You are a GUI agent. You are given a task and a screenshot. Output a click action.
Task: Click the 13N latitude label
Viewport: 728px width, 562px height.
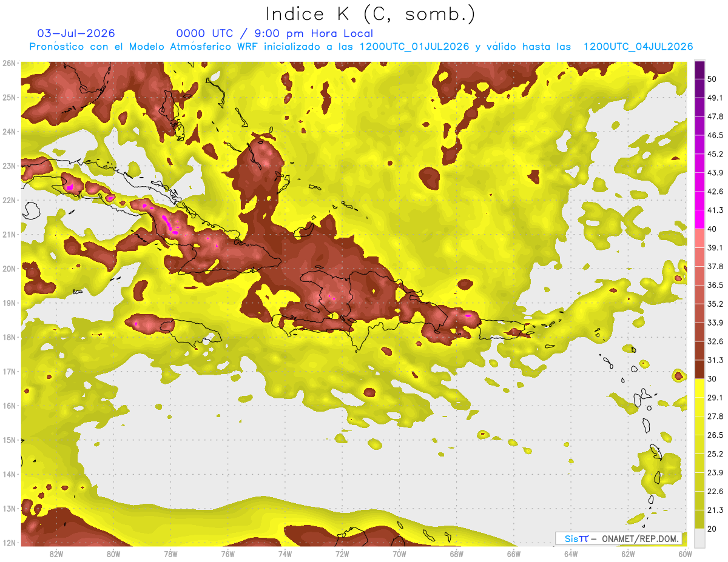(9, 509)
